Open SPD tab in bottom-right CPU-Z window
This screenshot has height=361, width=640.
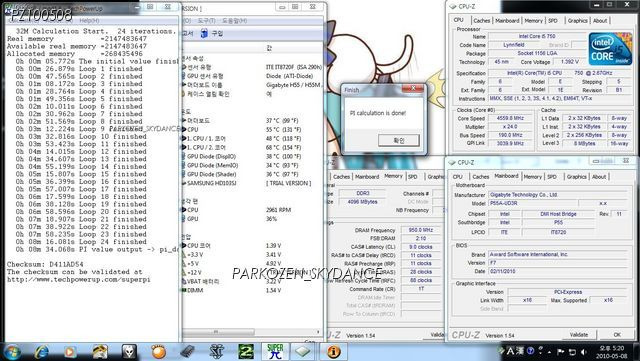point(552,176)
